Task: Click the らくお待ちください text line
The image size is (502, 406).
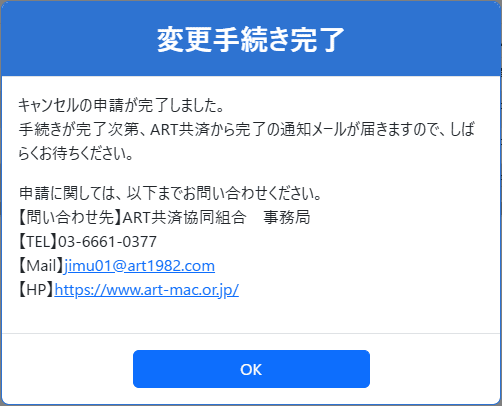Action: pyautogui.click(x=76, y=153)
